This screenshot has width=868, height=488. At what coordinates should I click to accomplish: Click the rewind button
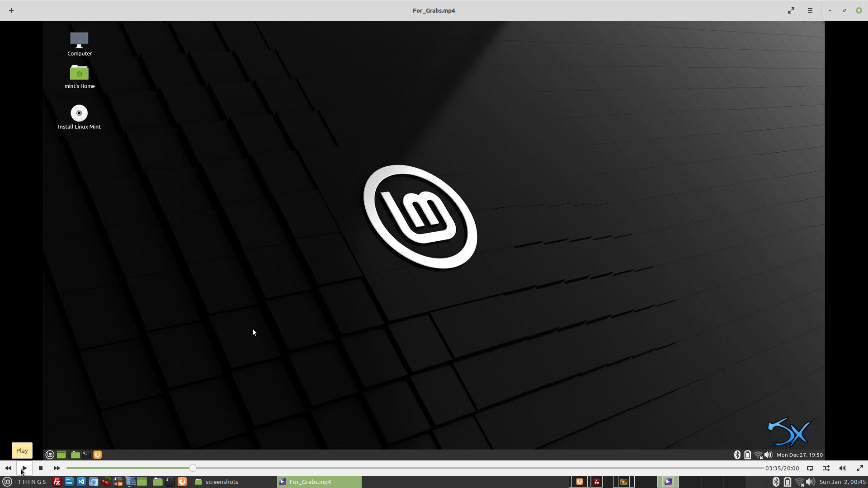point(8,468)
